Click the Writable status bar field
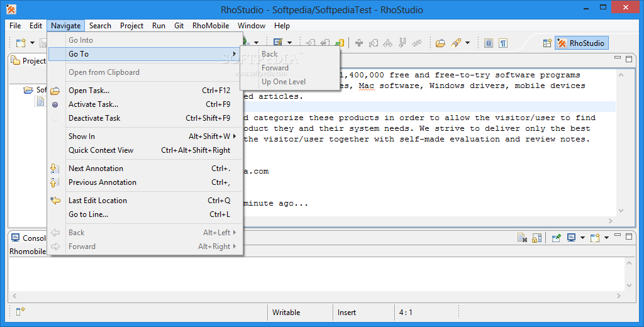 [300, 312]
